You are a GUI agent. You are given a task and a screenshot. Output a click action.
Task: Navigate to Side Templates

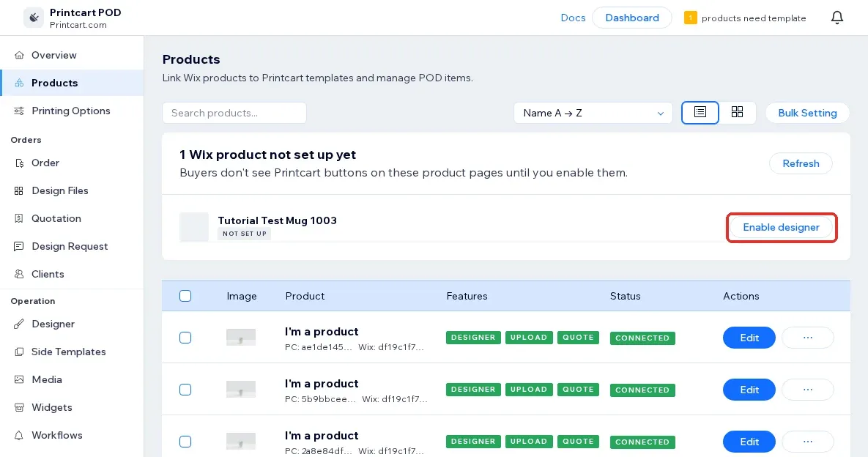72,352
